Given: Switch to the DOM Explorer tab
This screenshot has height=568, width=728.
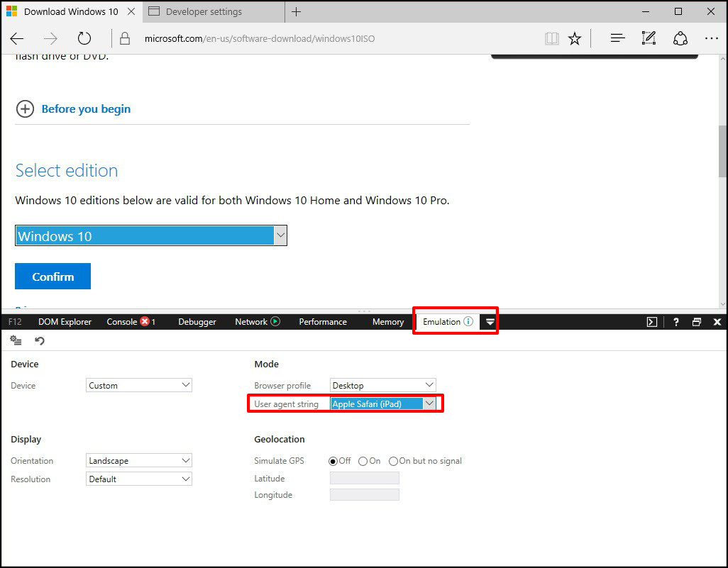Looking at the screenshot, I should tap(65, 322).
